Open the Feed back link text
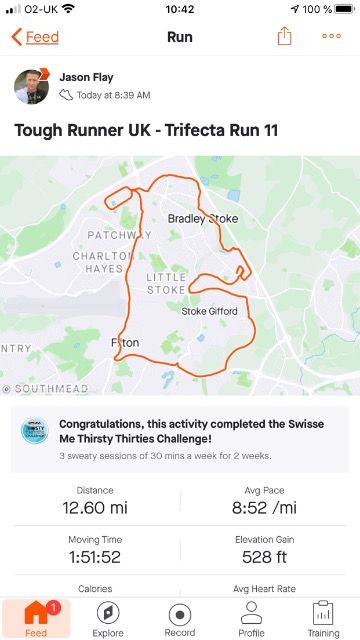 (x=42, y=37)
